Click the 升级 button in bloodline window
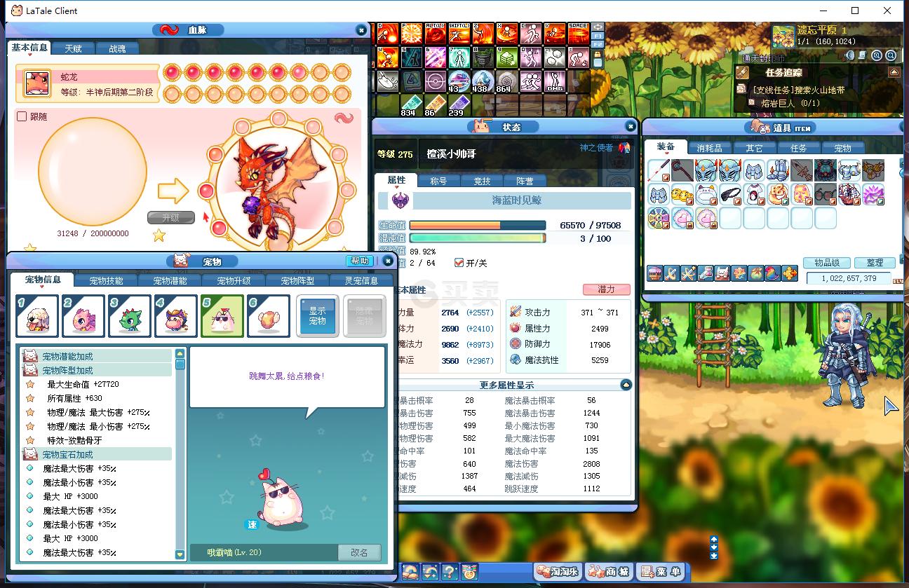The width and height of the screenshot is (909, 588). tap(170, 217)
